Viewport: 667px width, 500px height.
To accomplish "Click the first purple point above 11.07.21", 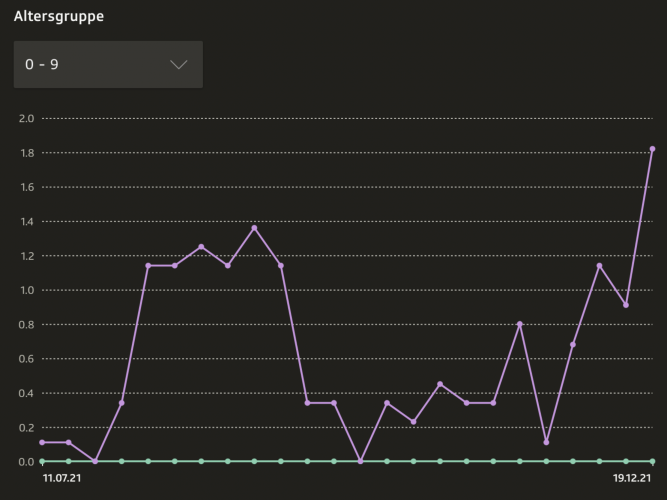I will 42,442.
